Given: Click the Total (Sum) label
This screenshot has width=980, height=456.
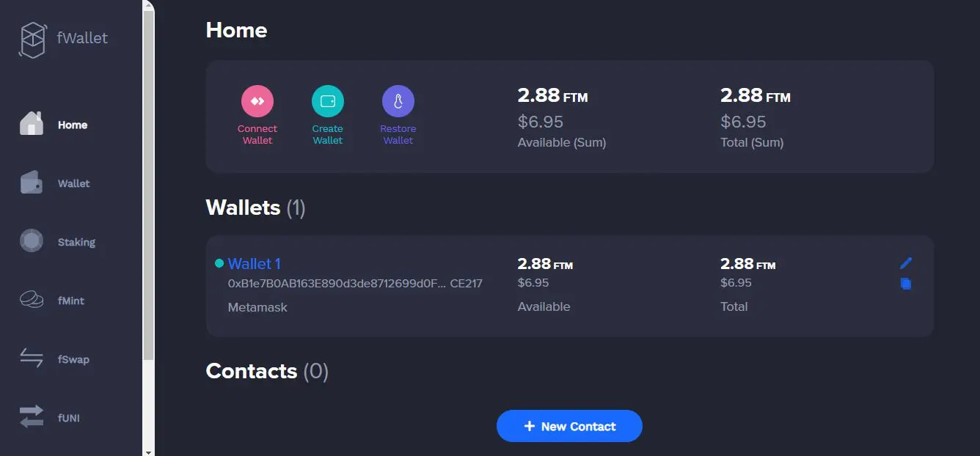Looking at the screenshot, I should 752,142.
